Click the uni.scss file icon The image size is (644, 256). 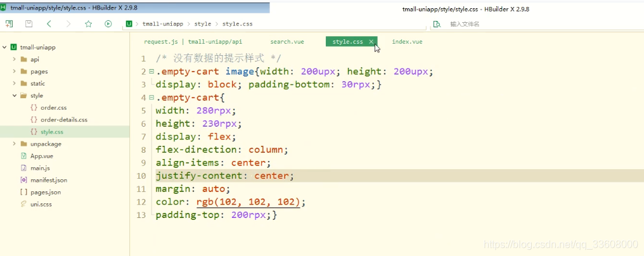coord(24,204)
